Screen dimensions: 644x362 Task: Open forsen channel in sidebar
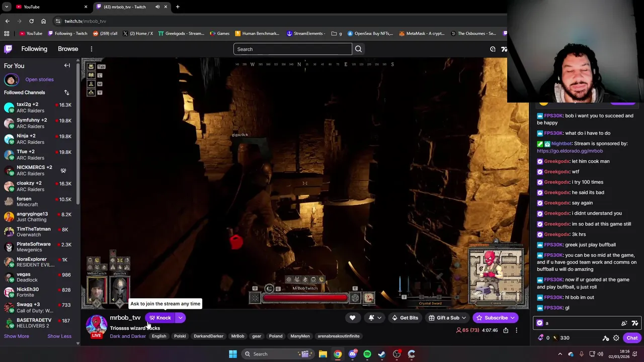pos(38,202)
